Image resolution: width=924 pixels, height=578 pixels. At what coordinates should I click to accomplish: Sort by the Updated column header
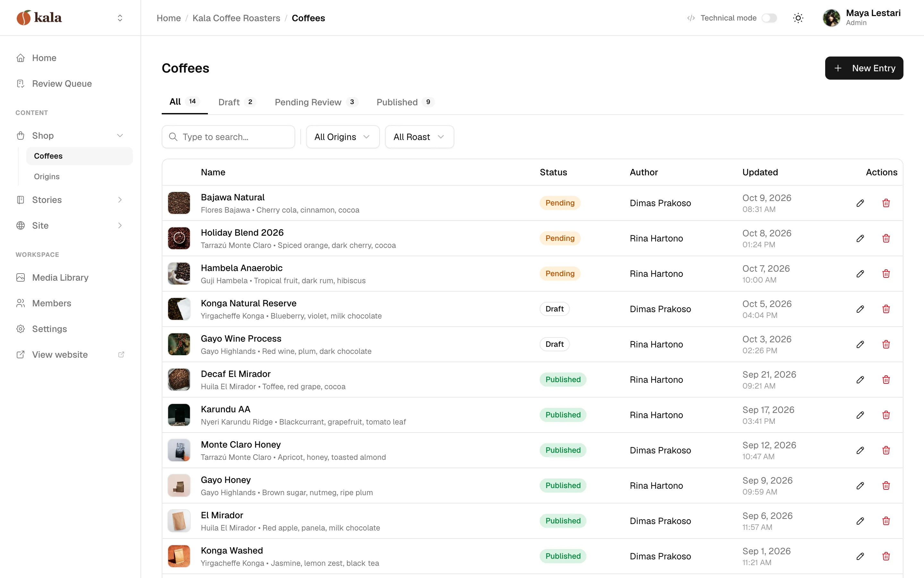[x=760, y=172]
